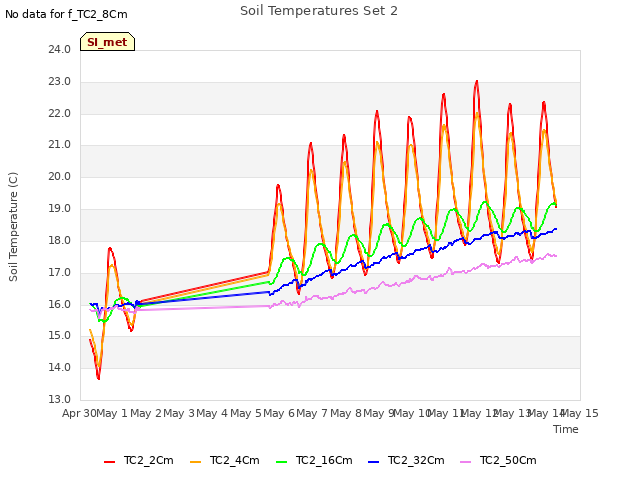Click the Soil Temperature (C) axis label
Viewport: 640px width, 480px height.
click(13, 227)
